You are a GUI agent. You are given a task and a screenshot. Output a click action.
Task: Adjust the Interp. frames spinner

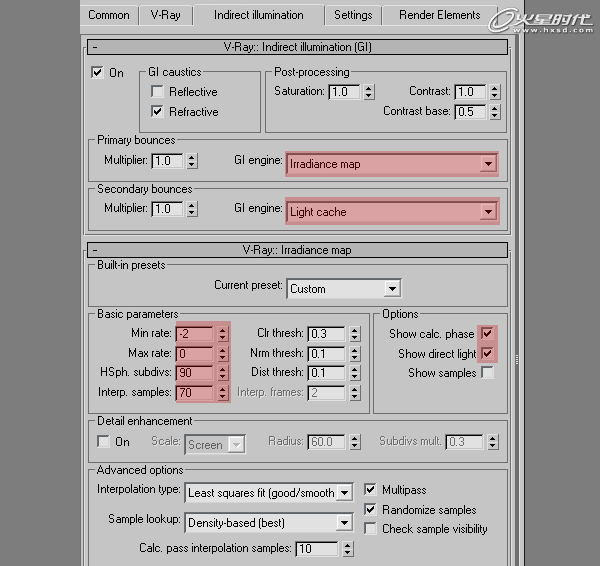click(x=354, y=393)
